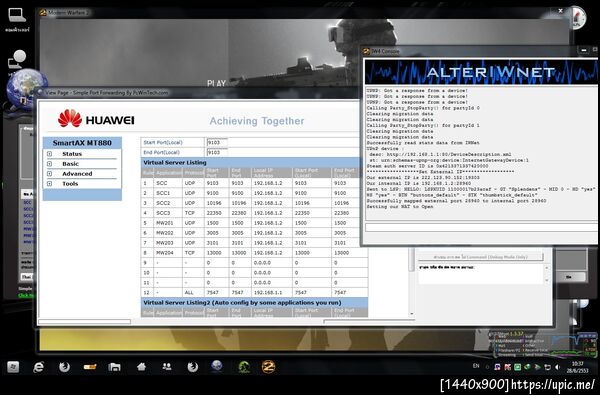Click the orange icon beside the file explorer on taskbar
This screenshot has width=600, height=395.
(x=90, y=367)
